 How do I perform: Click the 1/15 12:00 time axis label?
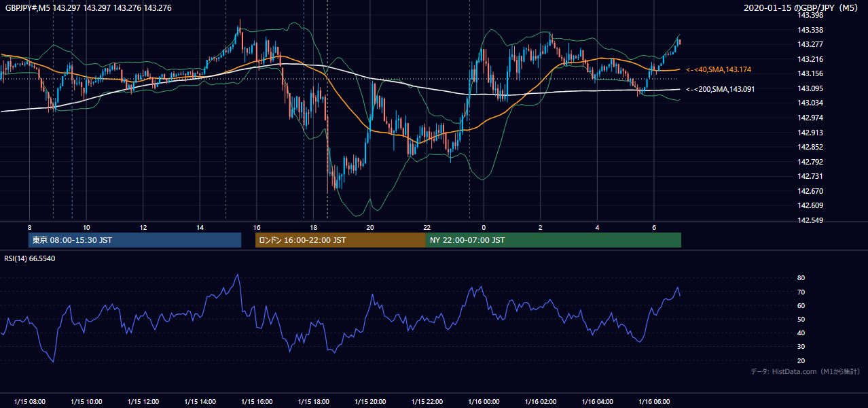tap(143, 401)
